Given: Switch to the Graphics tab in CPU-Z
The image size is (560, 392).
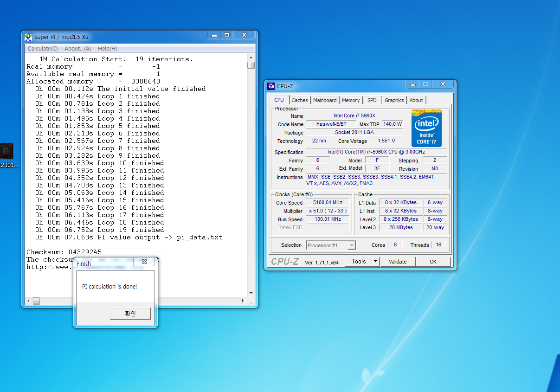Looking at the screenshot, I should 394,100.
